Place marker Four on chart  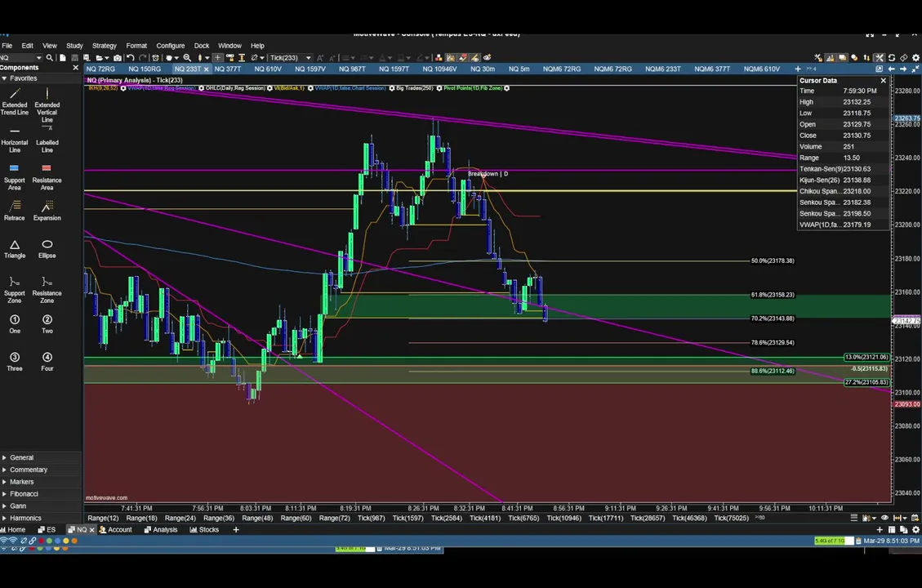tap(47, 362)
